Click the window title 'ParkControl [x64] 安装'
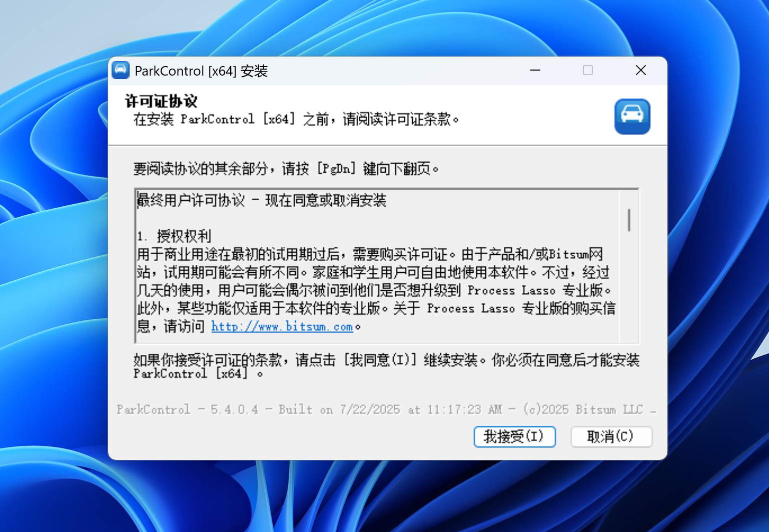 (x=201, y=71)
